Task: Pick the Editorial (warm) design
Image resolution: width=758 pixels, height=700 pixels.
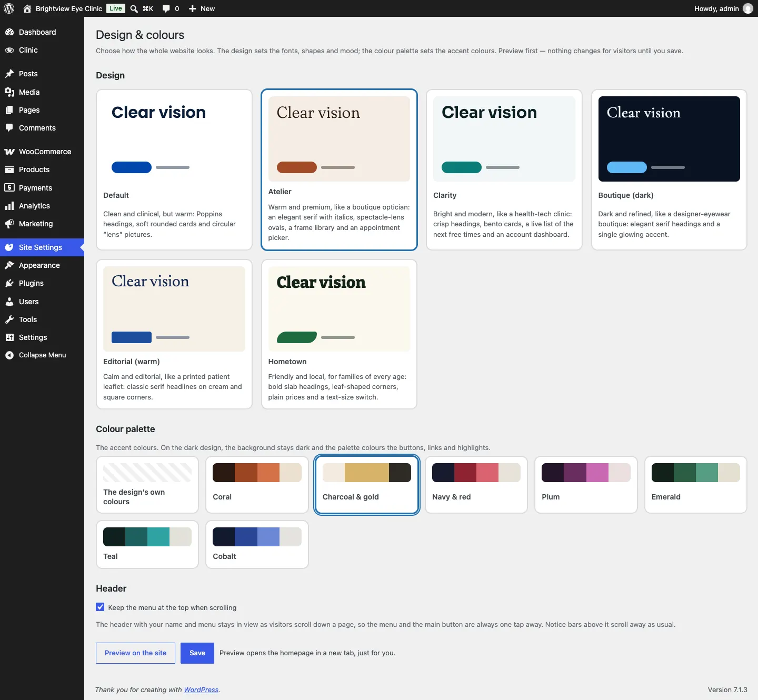Action: [174, 334]
